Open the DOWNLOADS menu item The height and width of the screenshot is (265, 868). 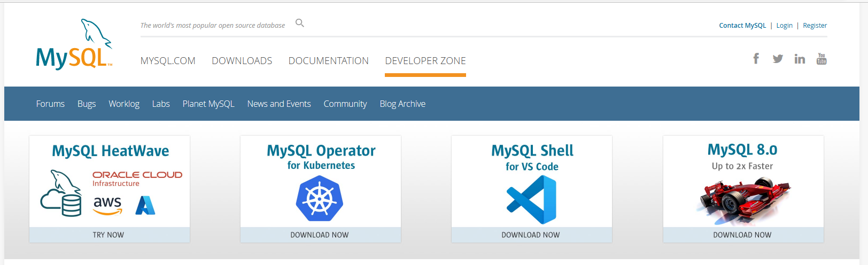click(x=242, y=61)
